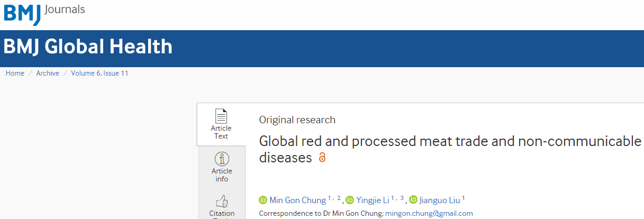Screen dimensions: 644x219
Task: Open the Article info icon
Action: [222, 159]
